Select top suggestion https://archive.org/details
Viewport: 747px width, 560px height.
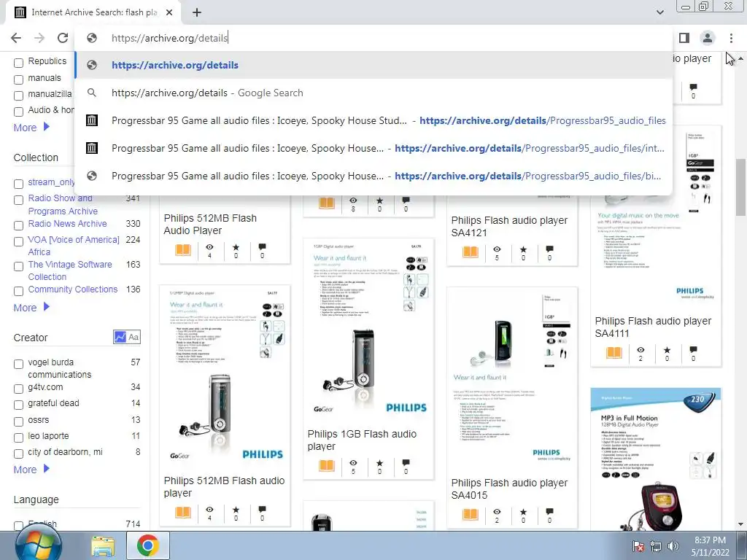[374, 65]
